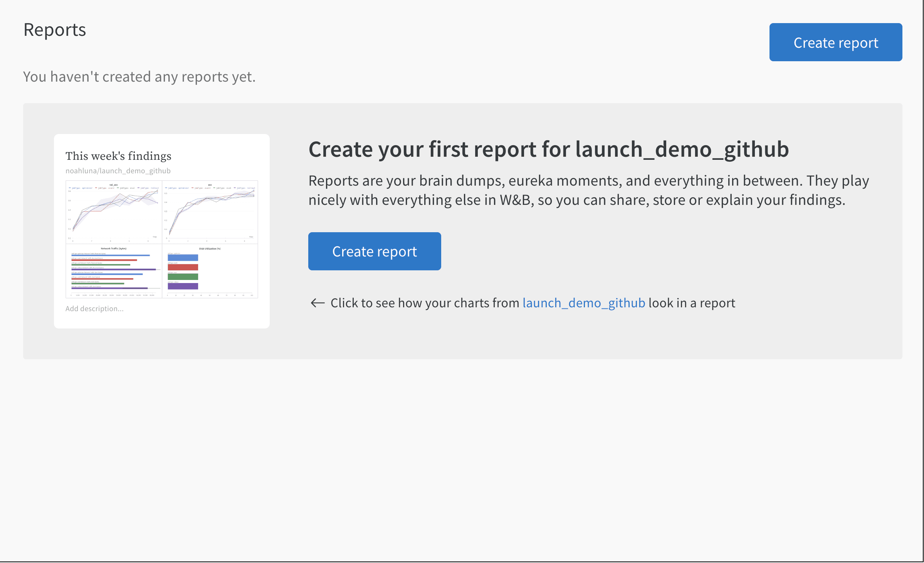The width and height of the screenshot is (924, 563).
Task: Click the 'Reports' page heading
Action: click(55, 30)
